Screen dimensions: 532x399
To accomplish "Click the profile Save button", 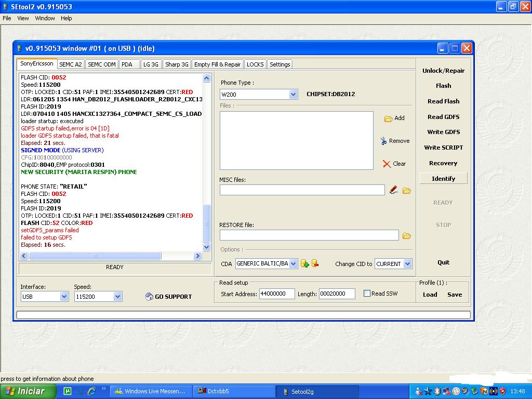I will coord(455,295).
